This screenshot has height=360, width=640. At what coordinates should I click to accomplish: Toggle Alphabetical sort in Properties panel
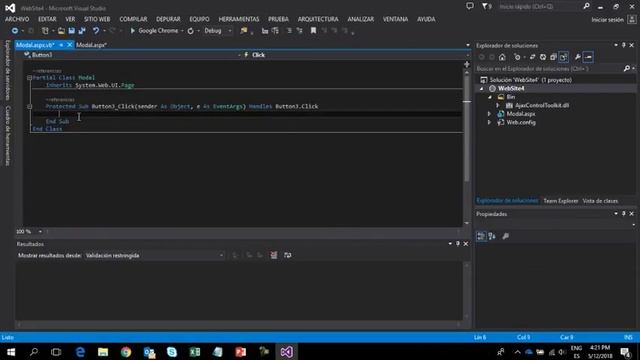pos(492,236)
